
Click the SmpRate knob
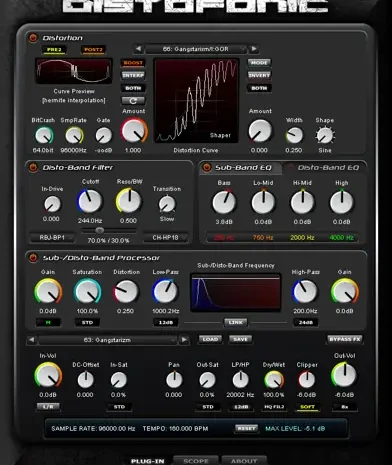coord(74,136)
